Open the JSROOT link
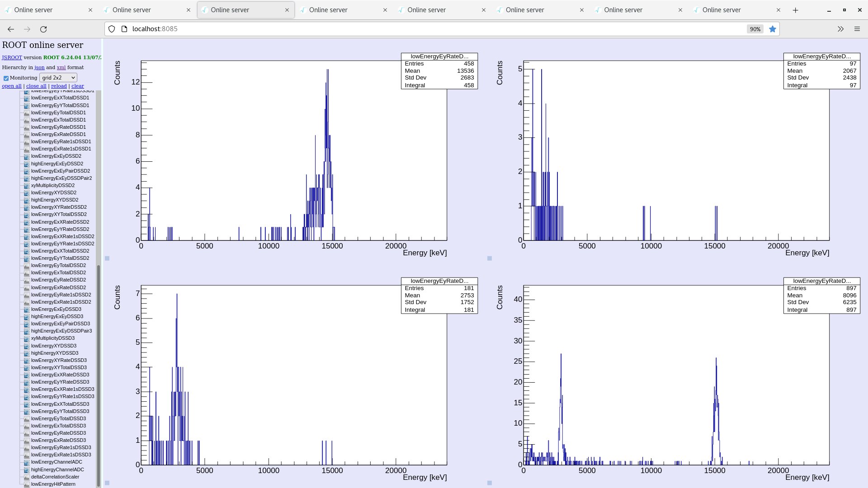The height and width of the screenshot is (488, 868). 12,57
